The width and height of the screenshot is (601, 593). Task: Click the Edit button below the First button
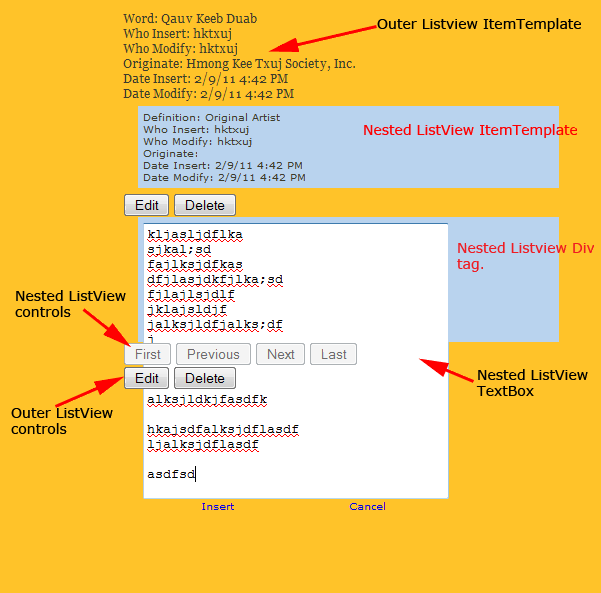146,378
